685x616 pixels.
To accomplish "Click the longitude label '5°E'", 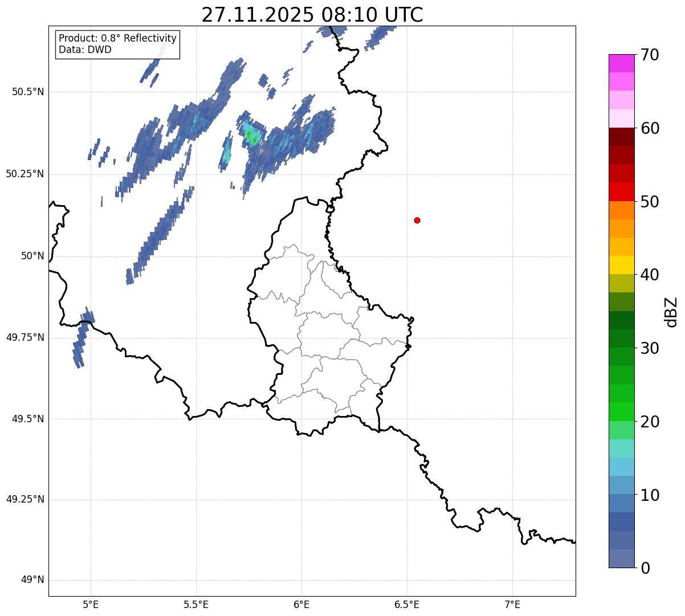I will tap(91, 604).
